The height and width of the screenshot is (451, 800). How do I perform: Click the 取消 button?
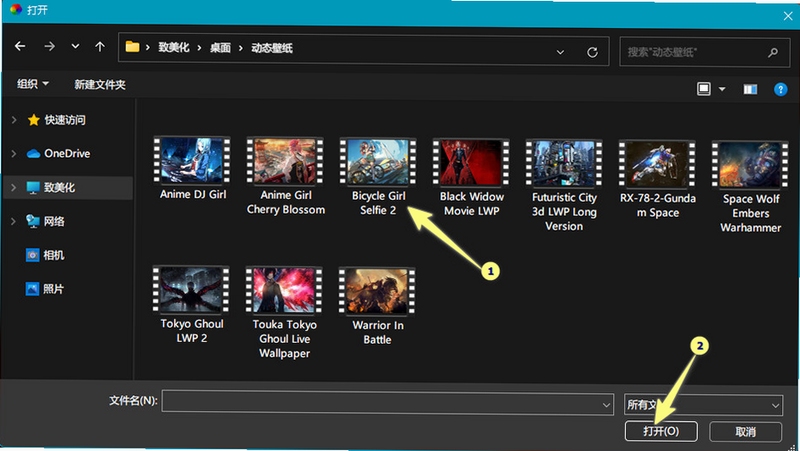coord(745,432)
